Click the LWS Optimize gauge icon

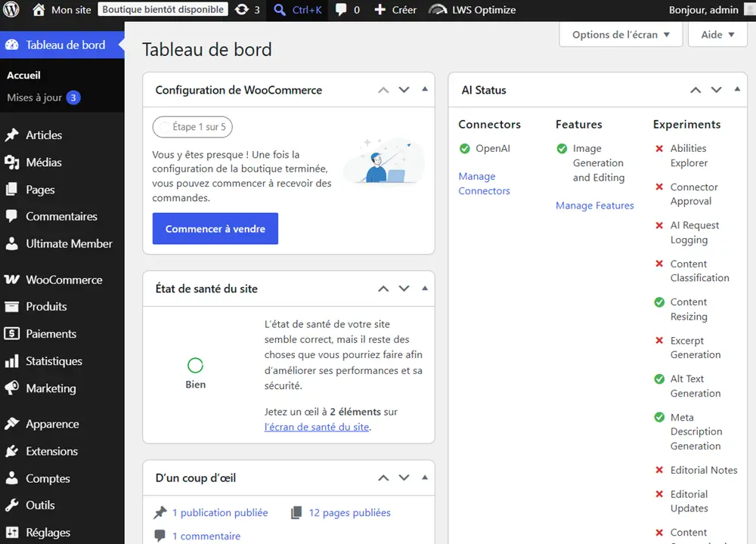(437, 10)
